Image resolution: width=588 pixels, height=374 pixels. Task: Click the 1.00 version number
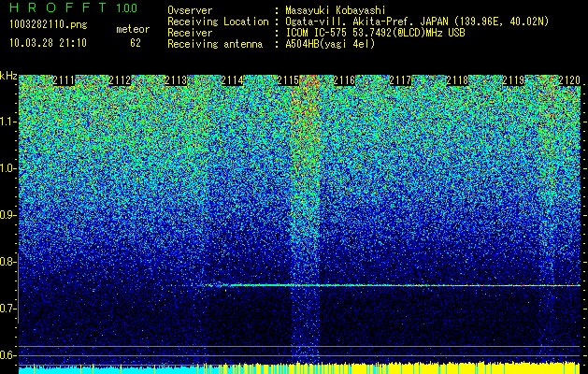point(127,7)
